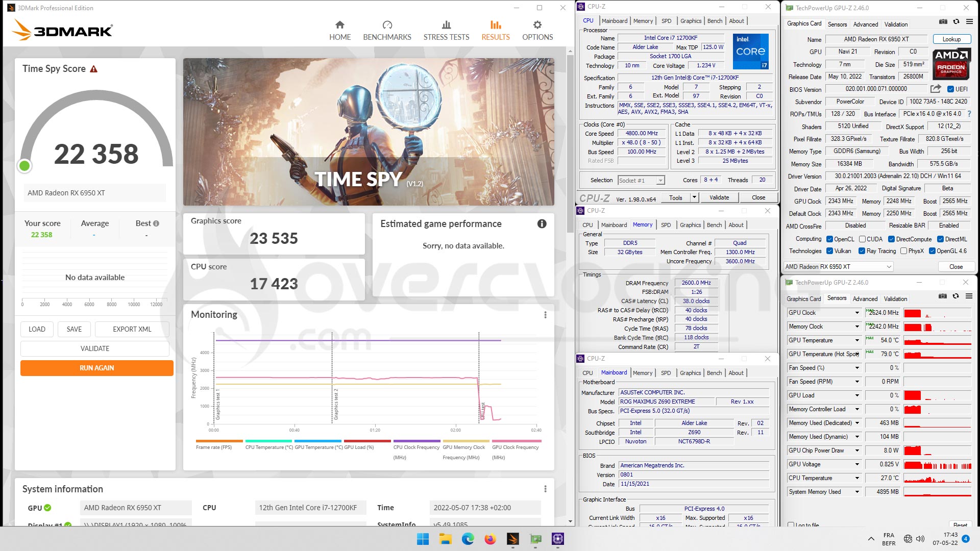Open the Benchmarks gauge icon
The width and height of the screenshot is (980, 551).
(x=387, y=24)
